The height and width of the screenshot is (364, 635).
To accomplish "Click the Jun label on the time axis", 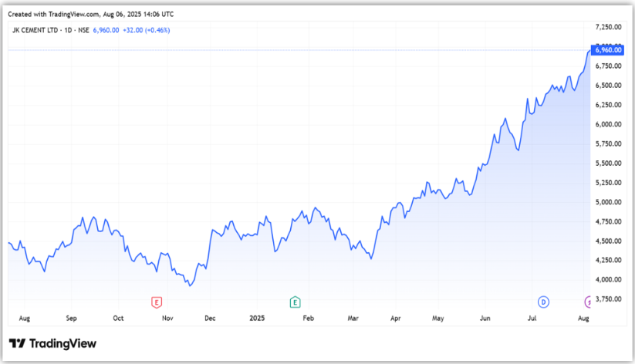I will click(x=485, y=318).
